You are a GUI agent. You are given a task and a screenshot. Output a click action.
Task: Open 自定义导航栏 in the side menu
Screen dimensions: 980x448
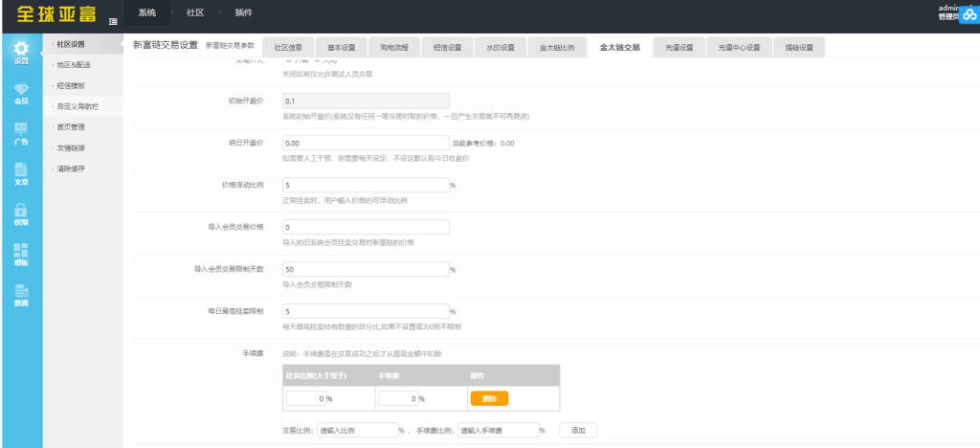pos(83,107)
